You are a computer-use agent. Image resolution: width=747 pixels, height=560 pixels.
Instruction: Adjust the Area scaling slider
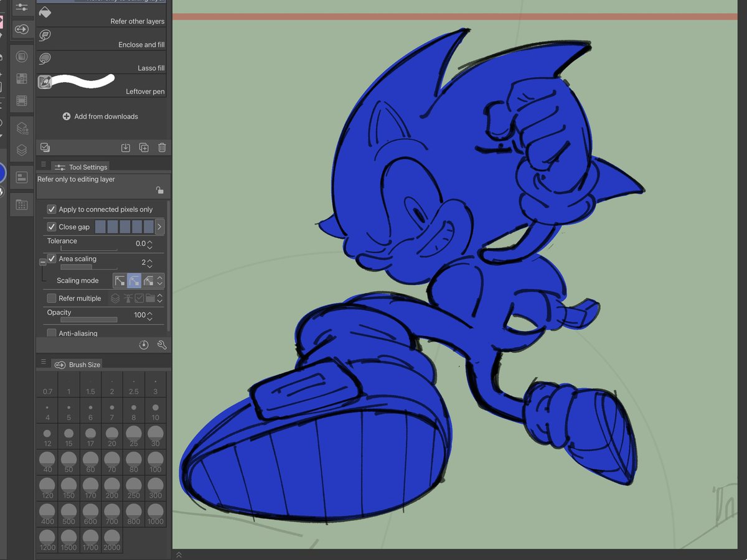tap(88, 267)
